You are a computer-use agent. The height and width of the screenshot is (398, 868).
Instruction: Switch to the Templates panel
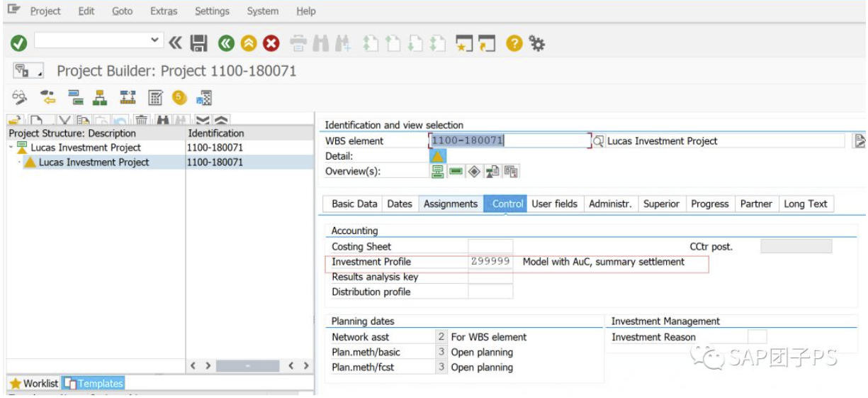tap(94, 383)
